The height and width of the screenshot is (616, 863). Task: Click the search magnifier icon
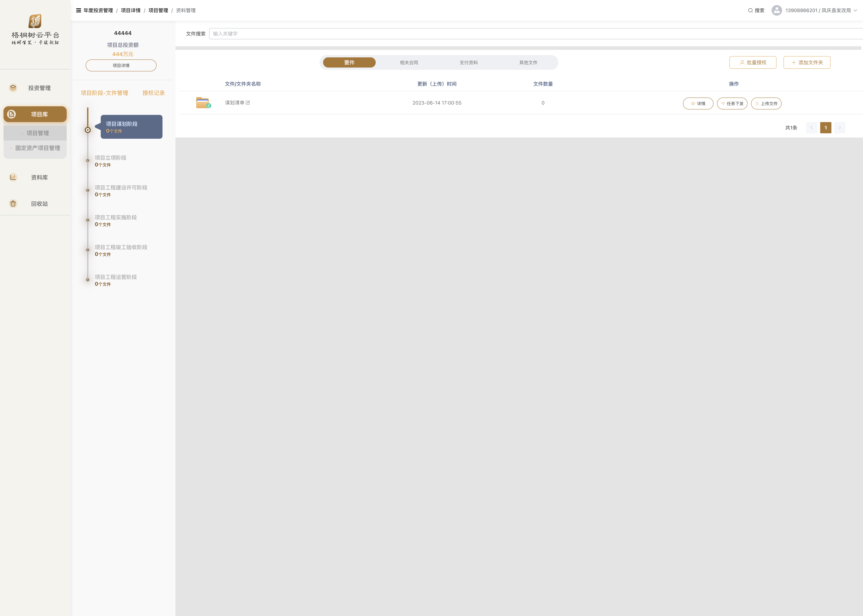[750, 10]
